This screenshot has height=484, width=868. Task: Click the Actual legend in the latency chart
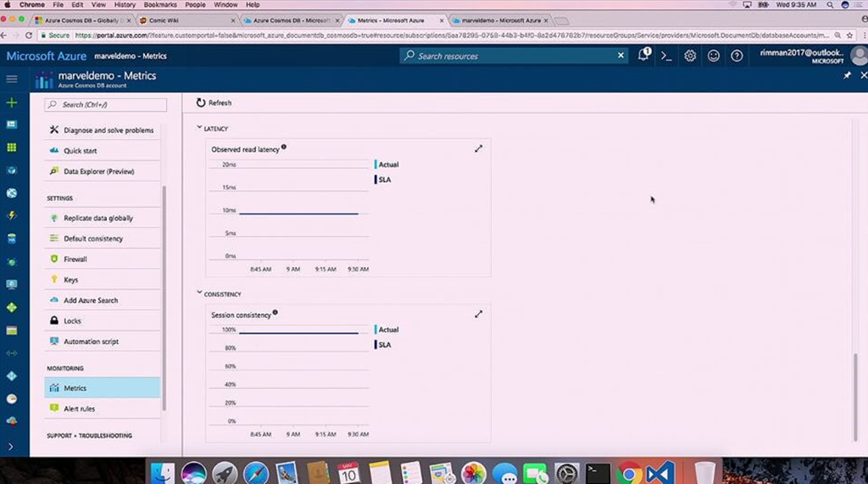[387, 164]
